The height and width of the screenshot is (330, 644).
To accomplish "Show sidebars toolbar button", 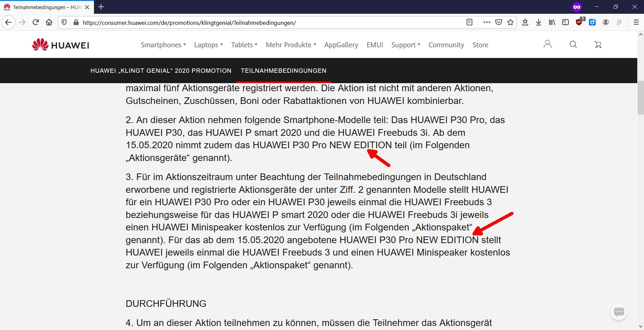I will pyautogui.click(x=565, y=22).
